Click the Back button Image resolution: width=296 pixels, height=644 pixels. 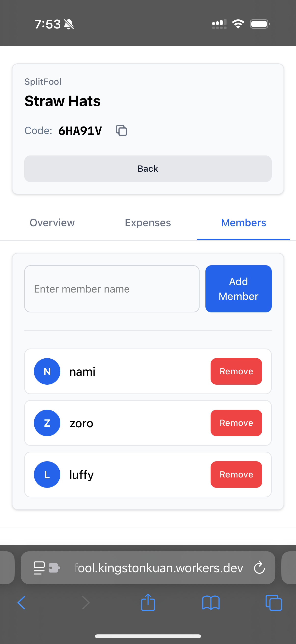(148, 169)
